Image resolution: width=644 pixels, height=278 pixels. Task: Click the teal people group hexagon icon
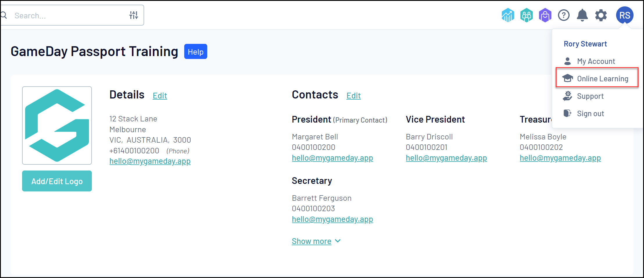click(x=526, y=15)
